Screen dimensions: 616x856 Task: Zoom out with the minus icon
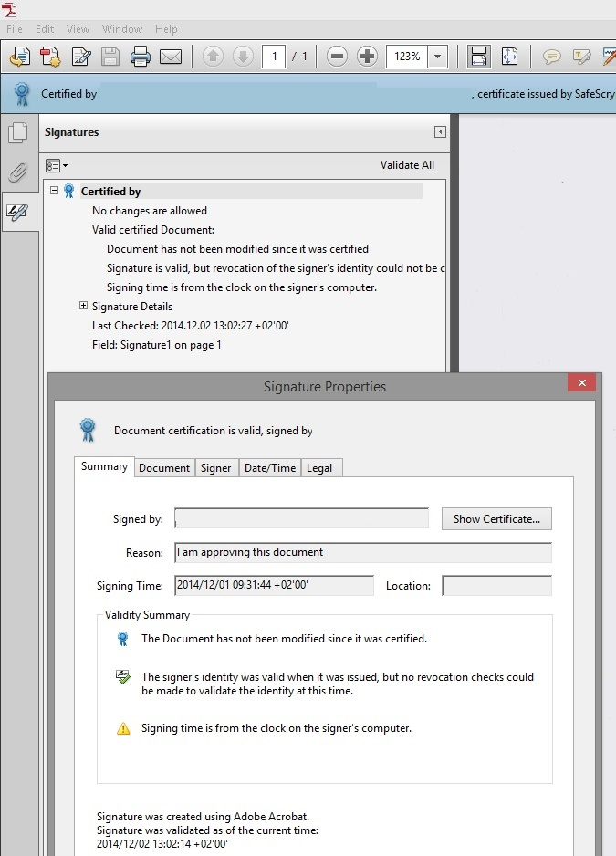[337, 57]
